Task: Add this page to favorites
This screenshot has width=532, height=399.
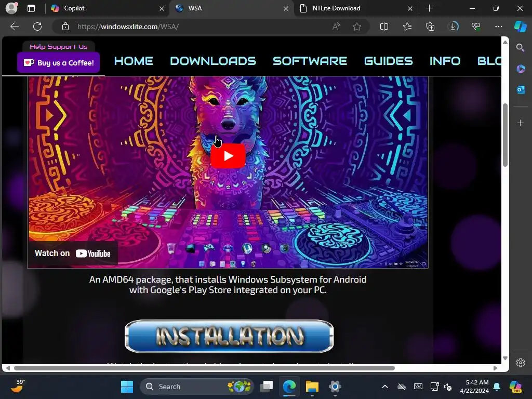Action: pyautogui.click(x=356, y=26)
